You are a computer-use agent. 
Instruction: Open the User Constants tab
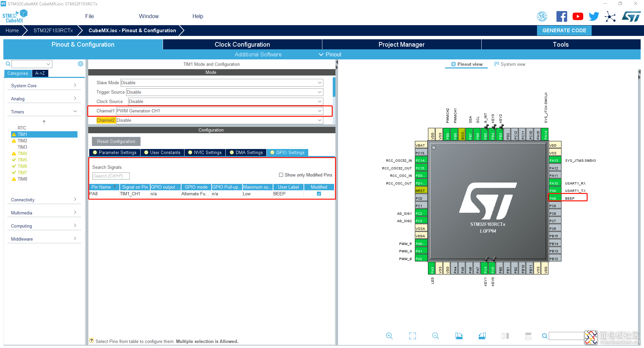[162, 152]
